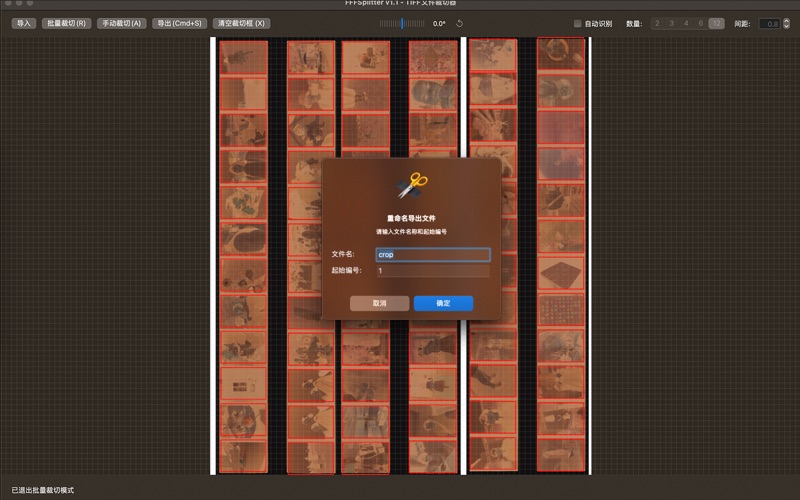Click the 间距 spacing stepper arrows
The image size is (800, 500).
click(x=786, y=23)
